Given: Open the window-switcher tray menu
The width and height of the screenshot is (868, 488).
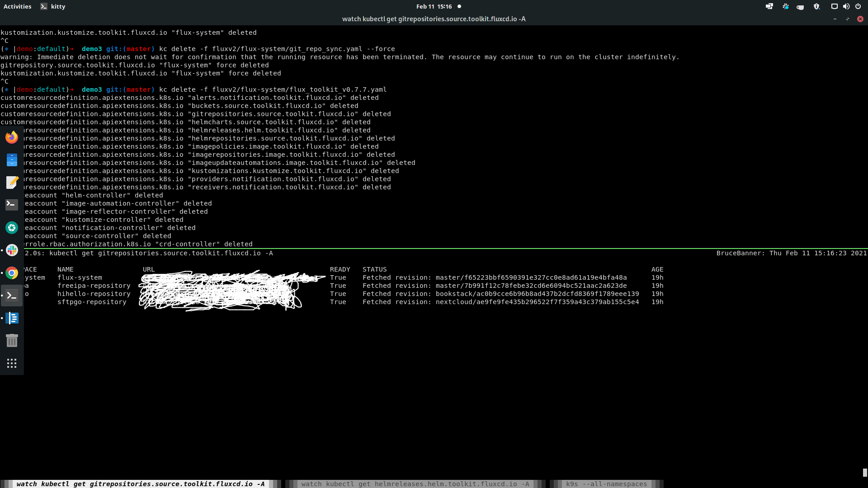Looking at the screenshot, I should (x=769, y=6).
